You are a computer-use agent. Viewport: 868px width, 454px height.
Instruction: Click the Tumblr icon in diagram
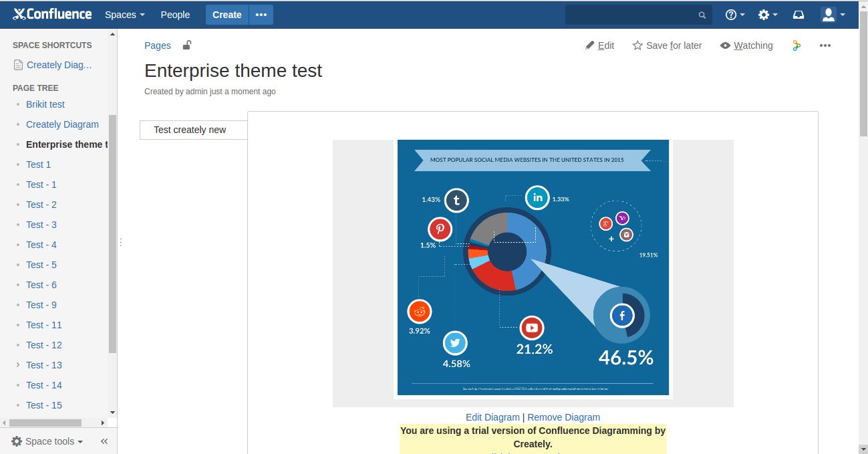(x=456, y=200)
